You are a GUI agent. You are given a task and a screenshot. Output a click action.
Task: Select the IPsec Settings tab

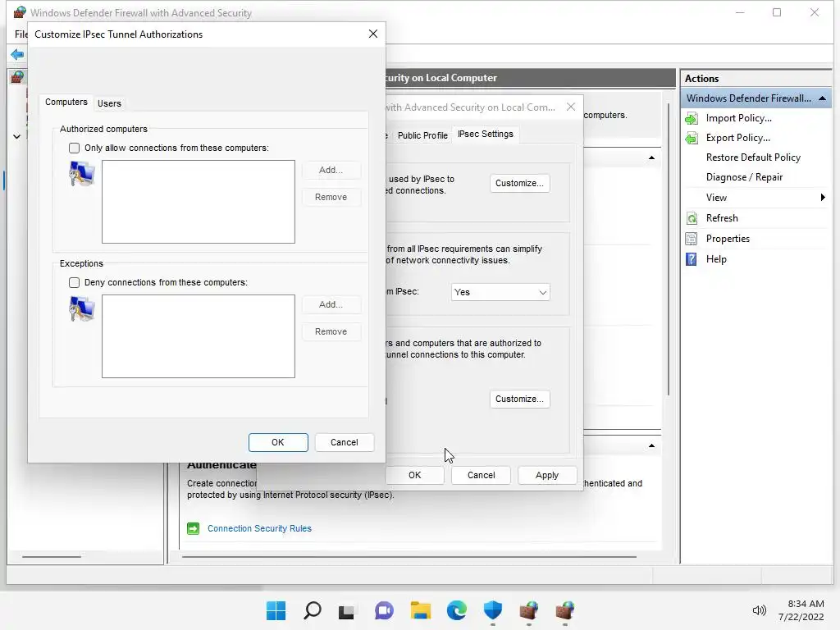coord(486,134)
